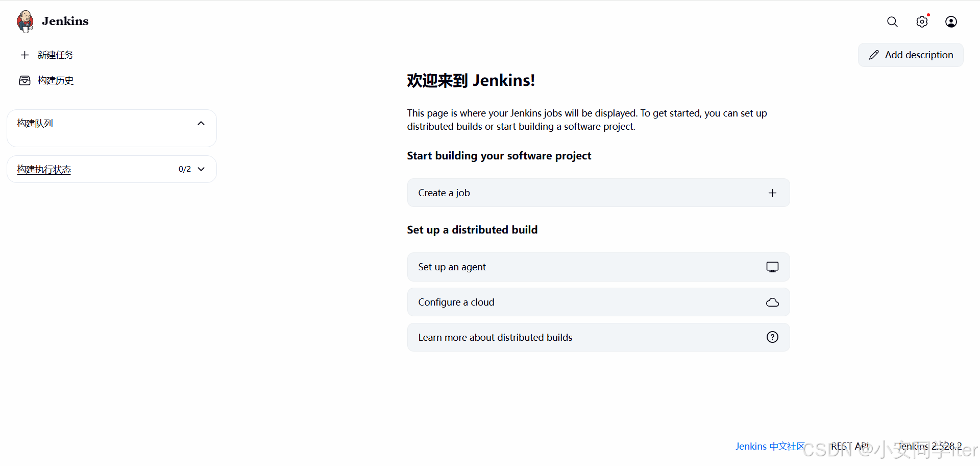Collapse the 构建队列 panel chevron
Image resolution: width=980 pixels, height=466 pixels.
[x=201, y=123]
